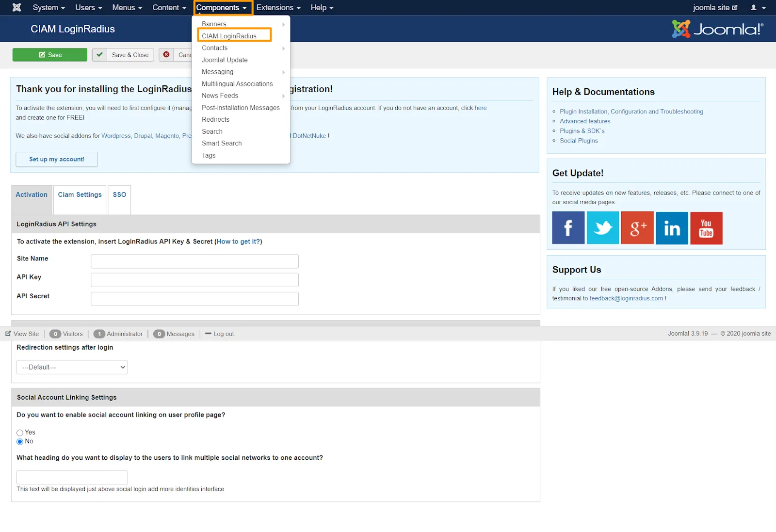The width and height of the screenshot is (776, 532).
Task: Click joomla site link in top bar
Action: click(x=715, y=7)
